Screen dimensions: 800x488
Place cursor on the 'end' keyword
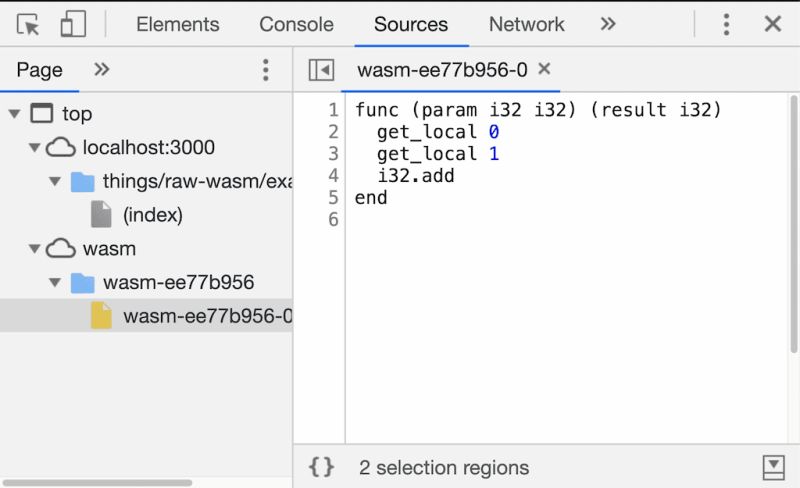pos(371,198)
